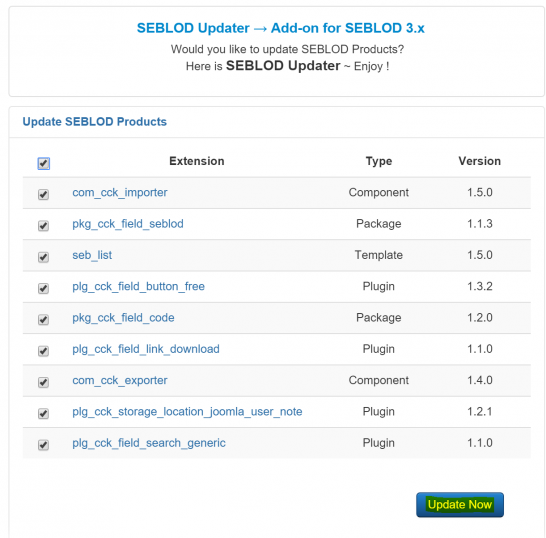Click version 1.2.1 cell
The image size is (546, 538).
point(479,412)
